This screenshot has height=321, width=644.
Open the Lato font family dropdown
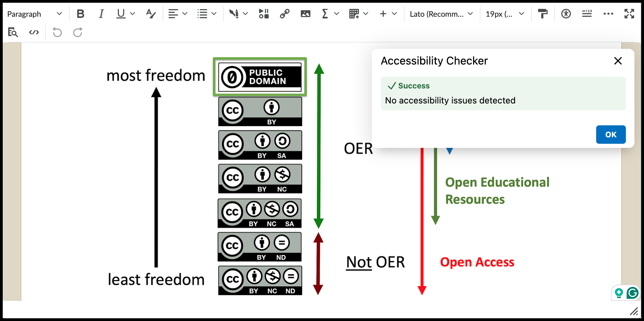pos(441,14)
